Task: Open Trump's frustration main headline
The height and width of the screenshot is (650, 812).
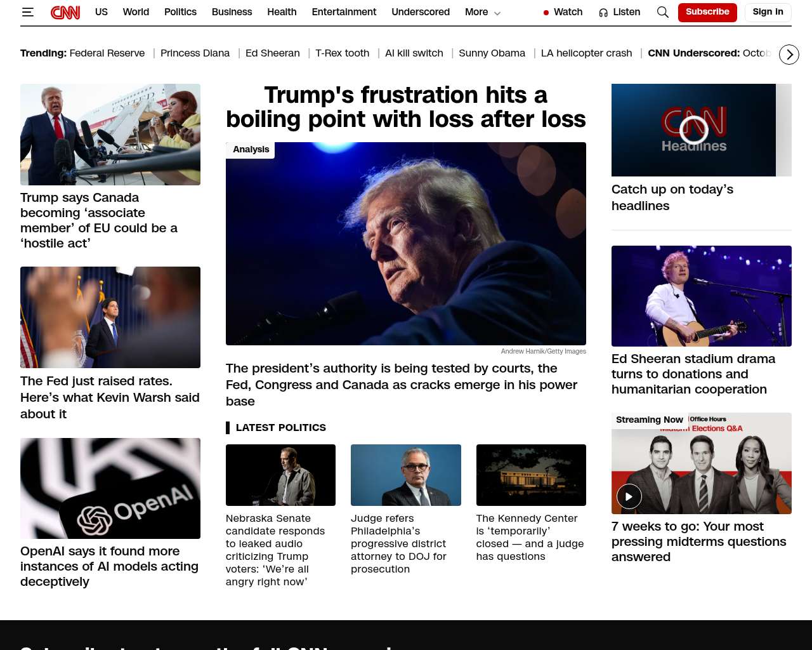Action: (406, 107)
